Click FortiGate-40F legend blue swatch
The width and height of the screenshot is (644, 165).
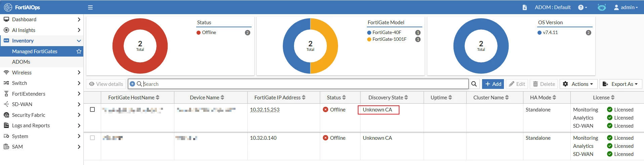pyautogui.click(x=369, y=33)
